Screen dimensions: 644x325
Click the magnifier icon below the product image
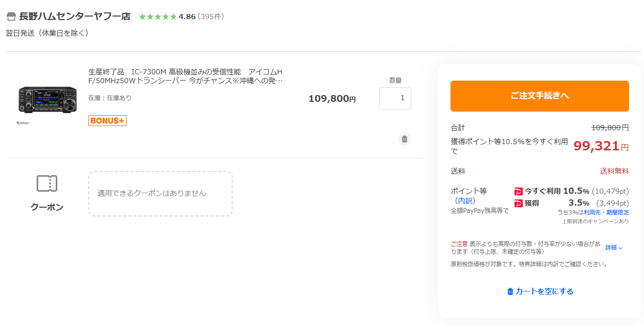tap(19, 123)
